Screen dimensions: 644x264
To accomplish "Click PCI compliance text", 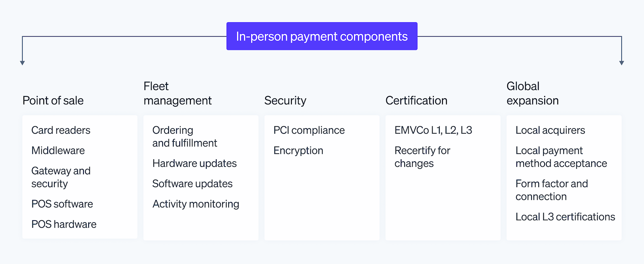I will (309, 130).
